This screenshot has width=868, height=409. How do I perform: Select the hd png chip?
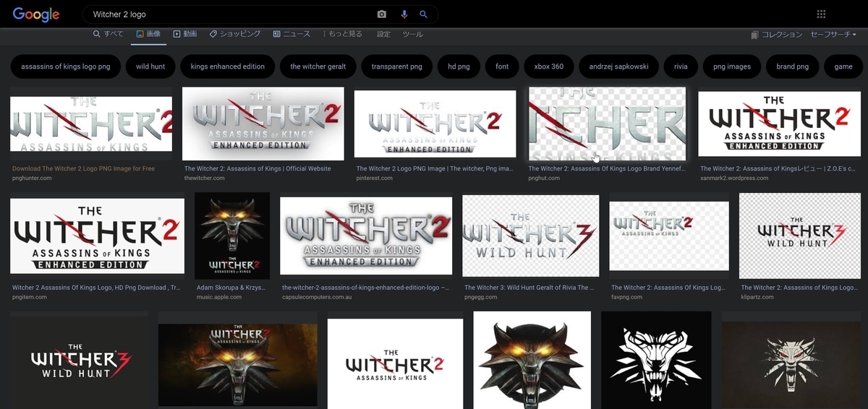459,66
